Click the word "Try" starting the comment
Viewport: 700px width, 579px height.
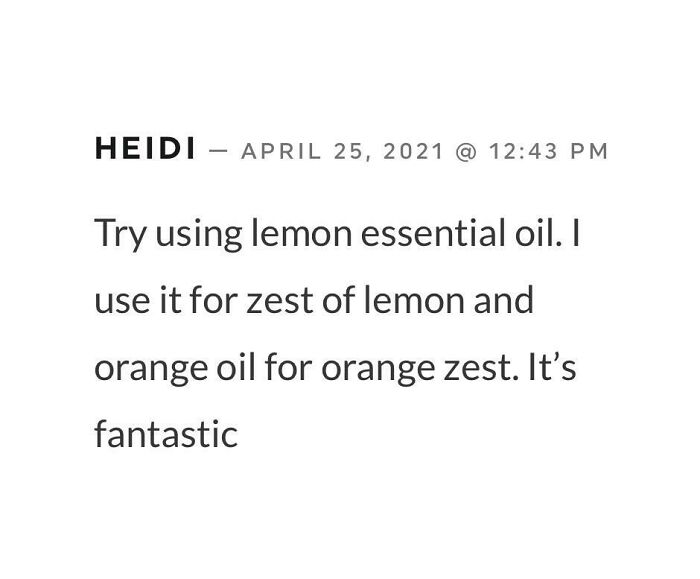coord(119,235)
